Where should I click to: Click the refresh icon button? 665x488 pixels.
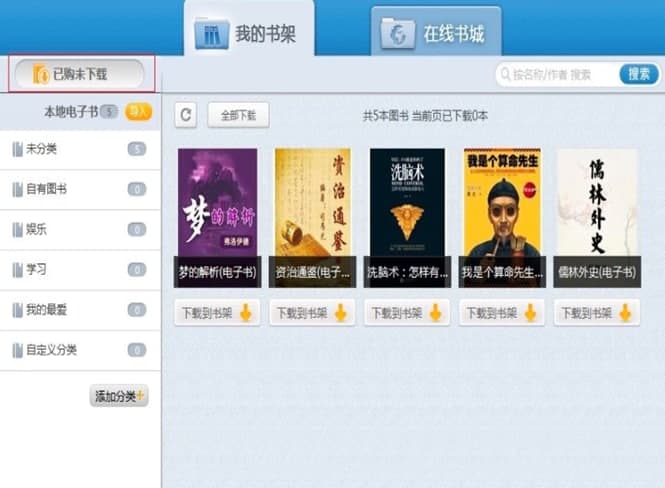tap(186, 115)
